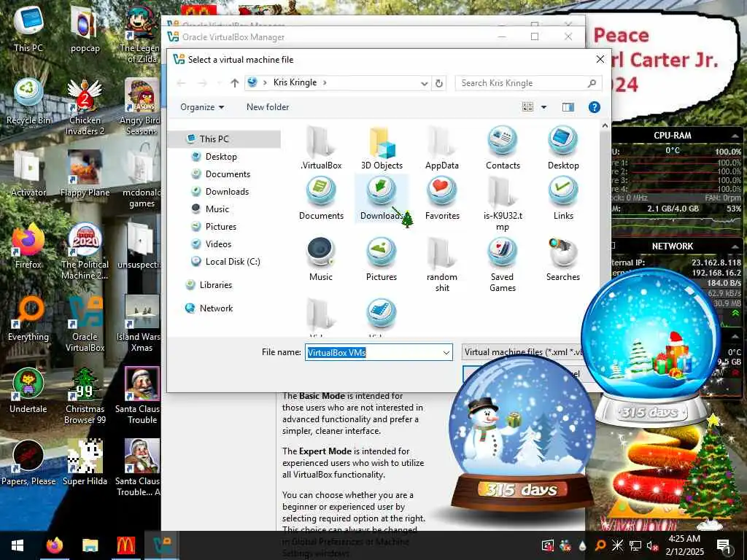Select the Documents folder icon in file list
The image size is (747, 560).
click(x=321, y=198)
